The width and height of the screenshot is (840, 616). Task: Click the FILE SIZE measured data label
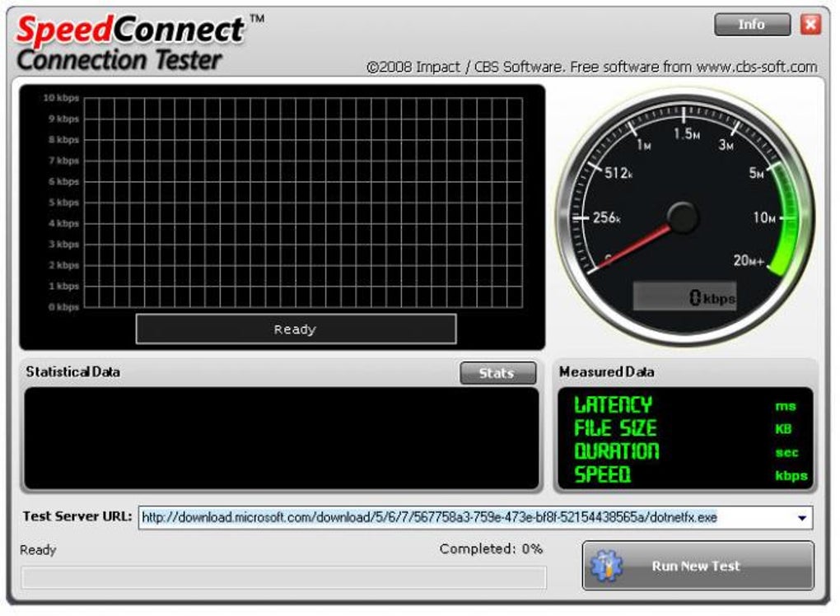coord(615,428)
